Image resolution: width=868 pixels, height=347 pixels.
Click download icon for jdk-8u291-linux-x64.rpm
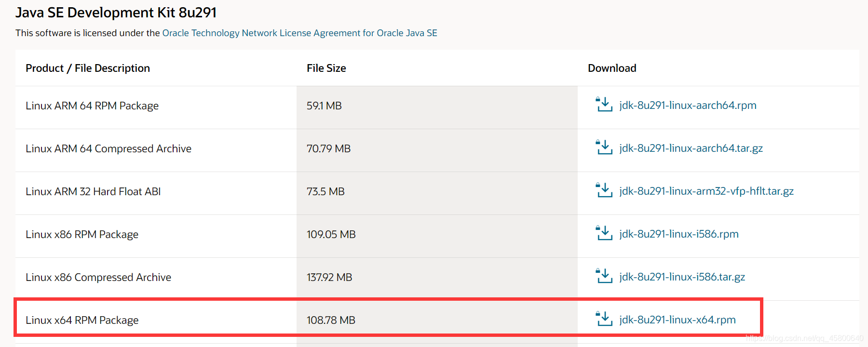coord(604,319)
